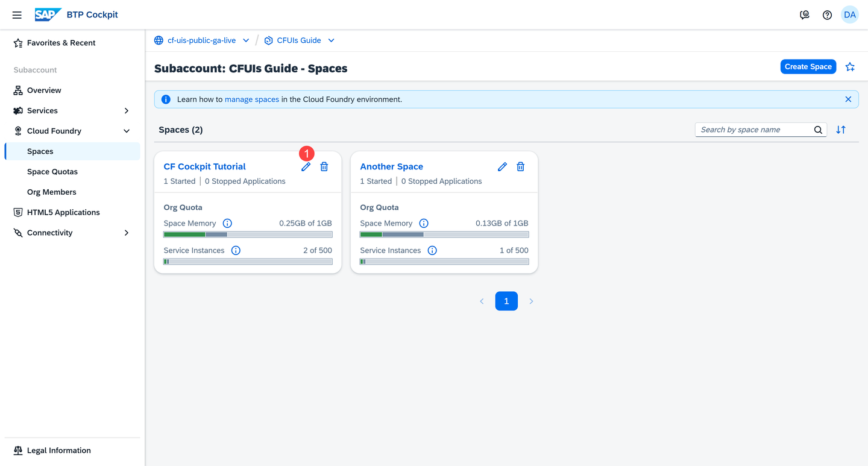Go to the previous page of spaces

(482, 301)
